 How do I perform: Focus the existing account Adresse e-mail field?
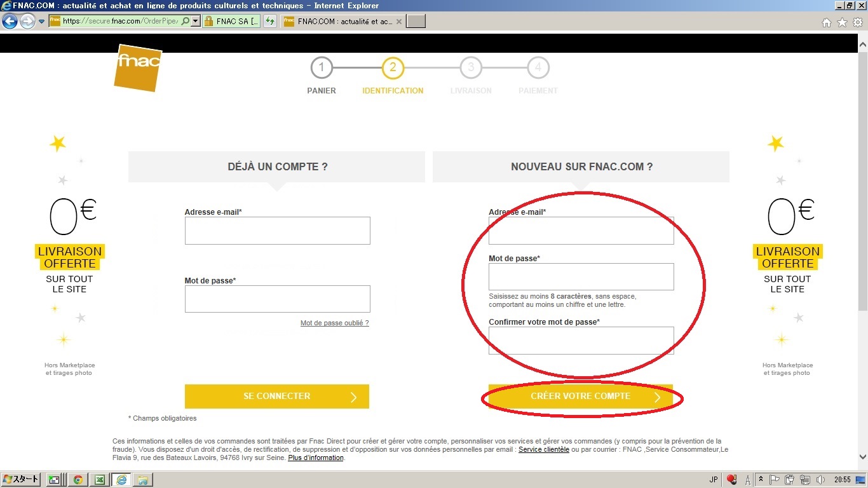[277, 231]
